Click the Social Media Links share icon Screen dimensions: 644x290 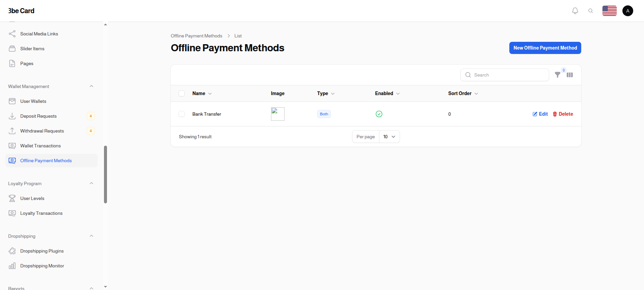coord(12,34)
